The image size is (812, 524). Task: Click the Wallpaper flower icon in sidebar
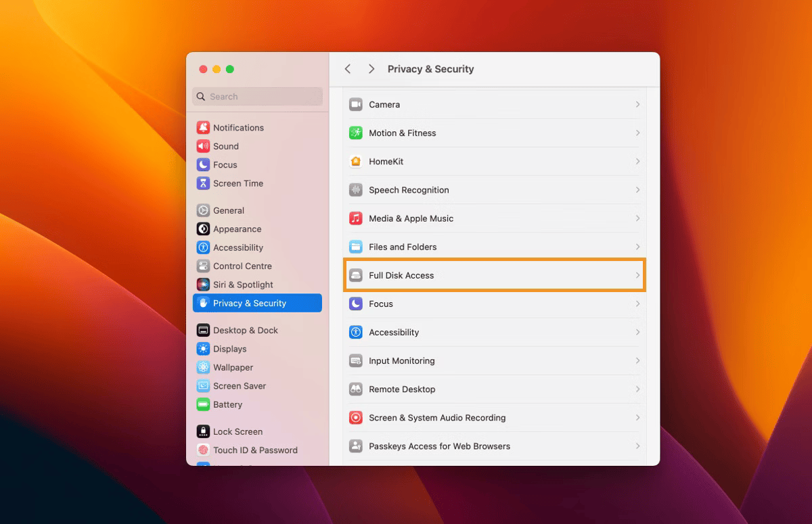pos(203,368)
